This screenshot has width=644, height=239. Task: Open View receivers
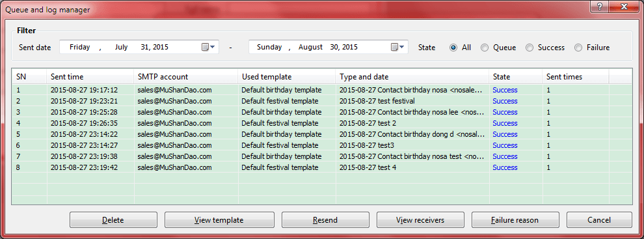tap(420, 219)
